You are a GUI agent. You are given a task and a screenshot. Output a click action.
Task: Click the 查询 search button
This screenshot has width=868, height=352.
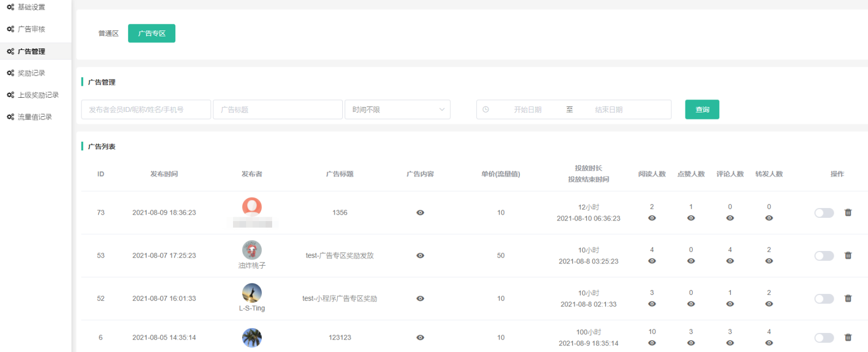pyautogui.click(x=702, y=110)
